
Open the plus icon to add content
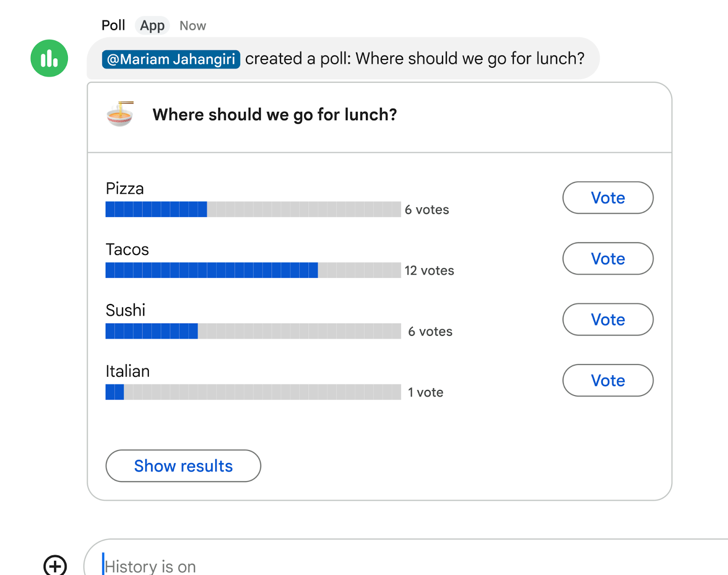point(55,567)
